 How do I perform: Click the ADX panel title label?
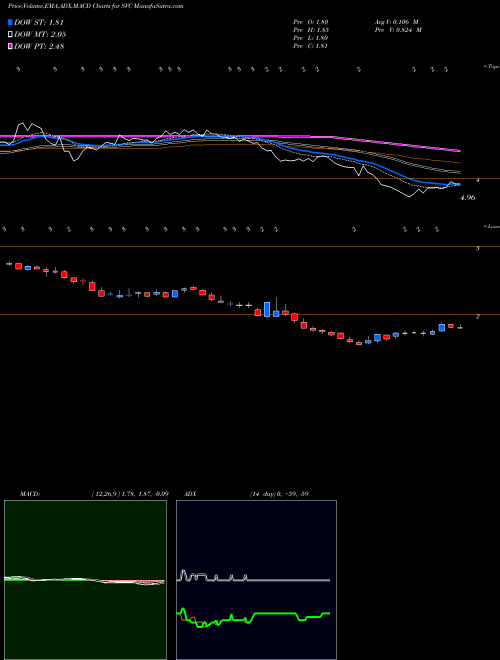[191, 494]
